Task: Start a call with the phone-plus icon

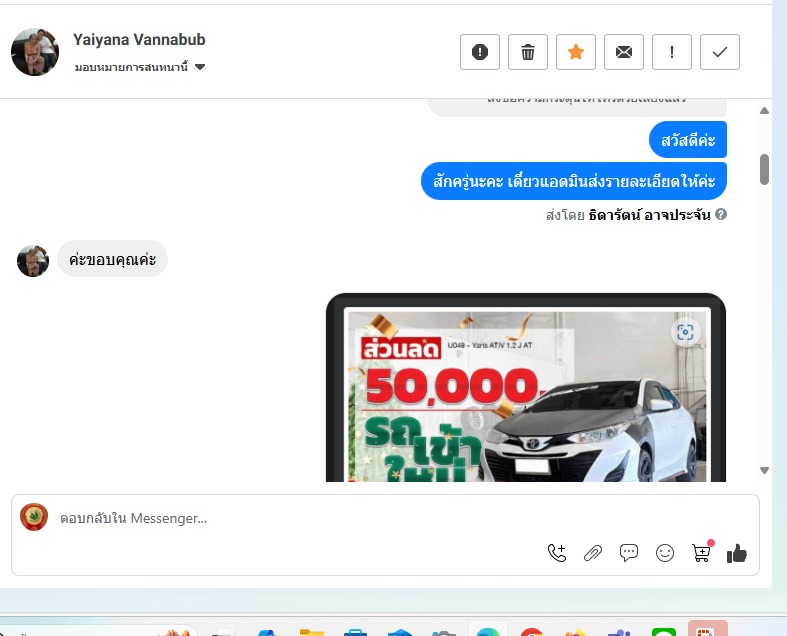Action: tap(557, 553)
